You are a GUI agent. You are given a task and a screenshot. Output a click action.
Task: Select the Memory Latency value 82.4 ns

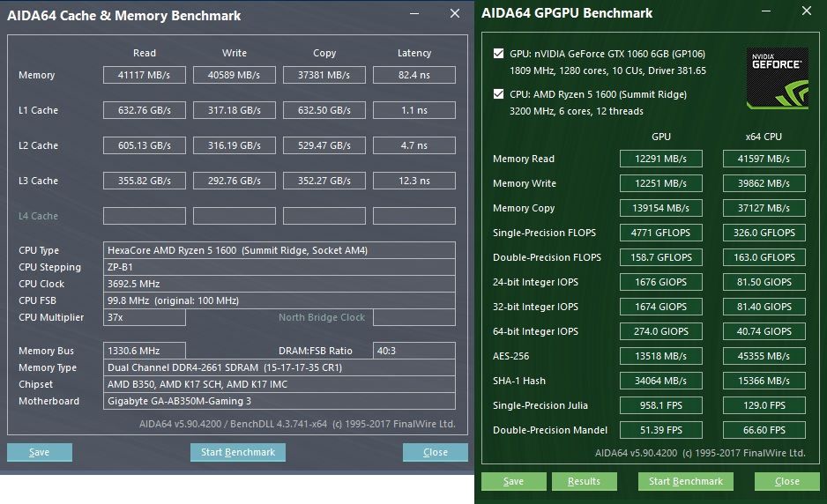(414, 75)
